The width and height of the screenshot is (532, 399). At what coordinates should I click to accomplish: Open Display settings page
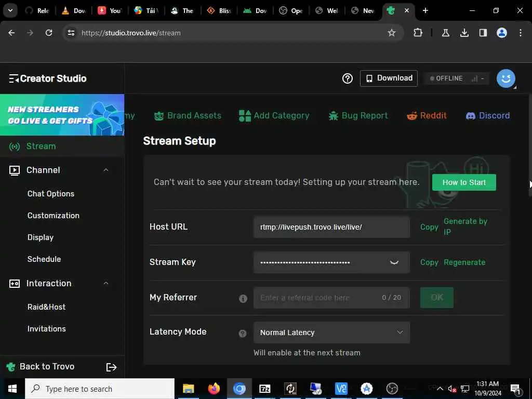click(41, 237)
